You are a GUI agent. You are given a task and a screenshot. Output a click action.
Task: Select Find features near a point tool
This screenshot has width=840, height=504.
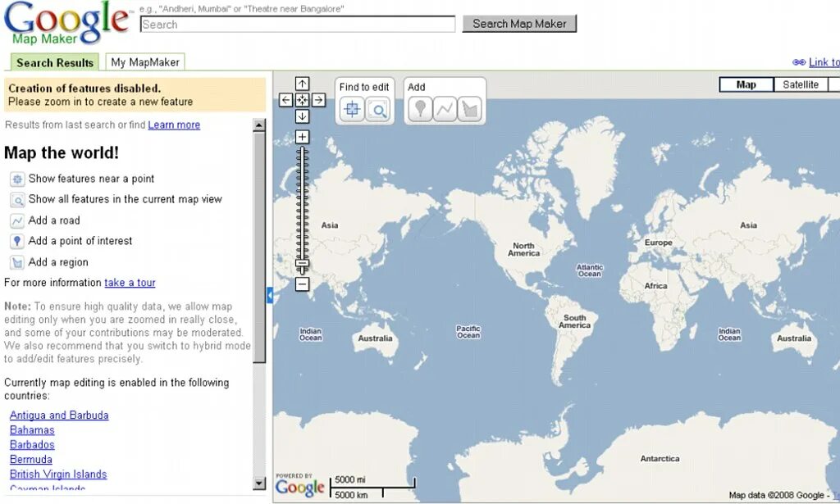coord(352,110)
